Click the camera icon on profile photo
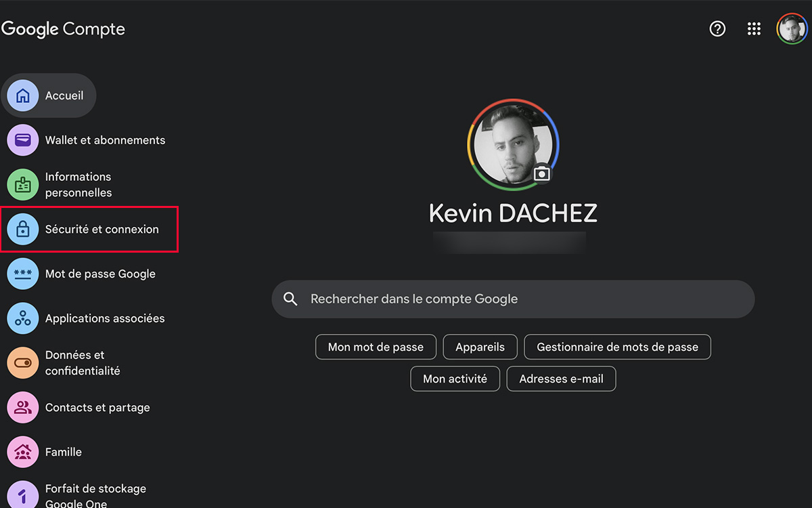812x508 pixels. [541, 173]
